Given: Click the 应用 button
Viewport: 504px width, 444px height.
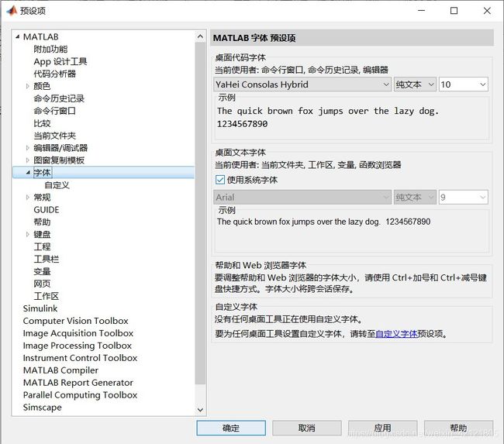Looking at the screenshot, I should [383, 428].
